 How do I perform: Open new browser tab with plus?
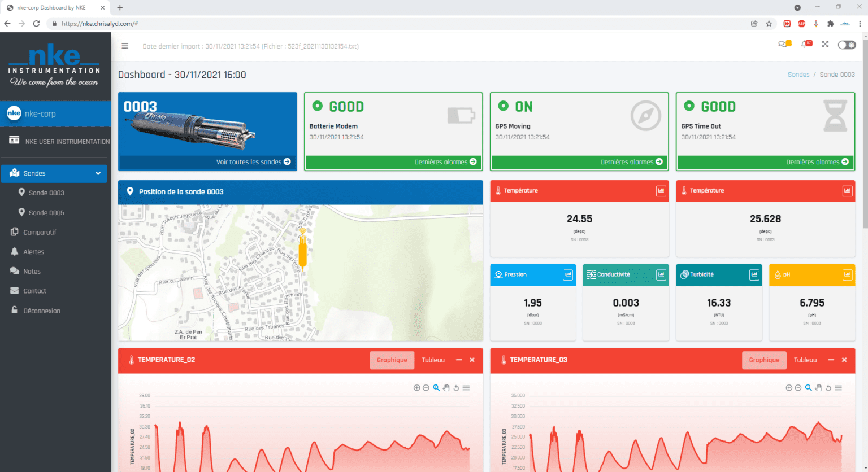(x=120, y=8)
